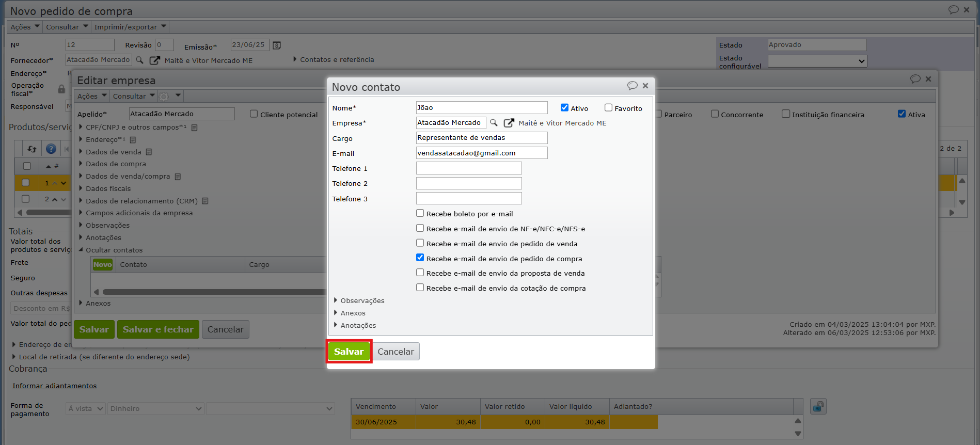Open Ações menu in Editar empresa
The height and width of the screenshot is (445, 980).
tap(92, 96)
